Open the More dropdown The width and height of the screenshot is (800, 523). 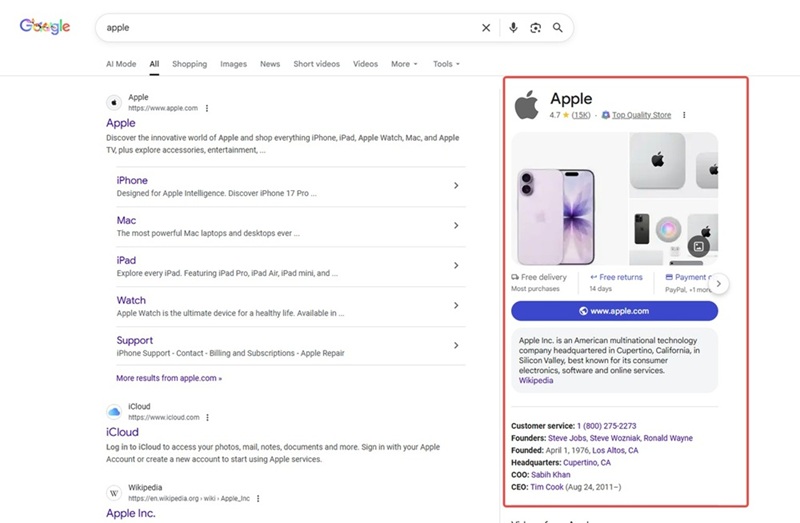pos(404,64)
